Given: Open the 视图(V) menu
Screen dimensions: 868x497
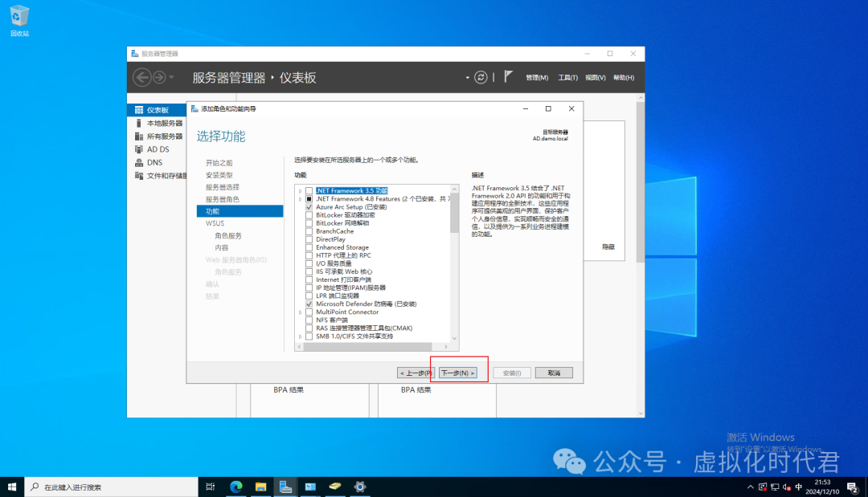Looking at the screenshot, I should point(595,77).
